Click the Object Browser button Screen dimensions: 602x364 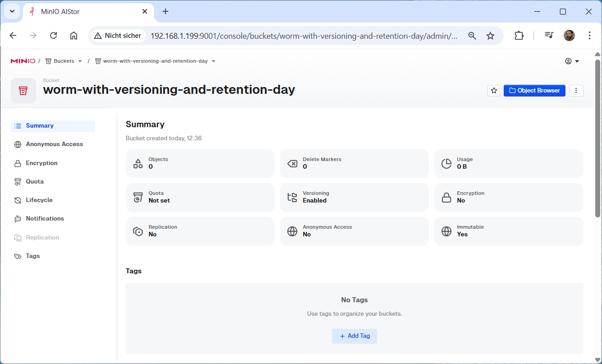click(534, 91)
